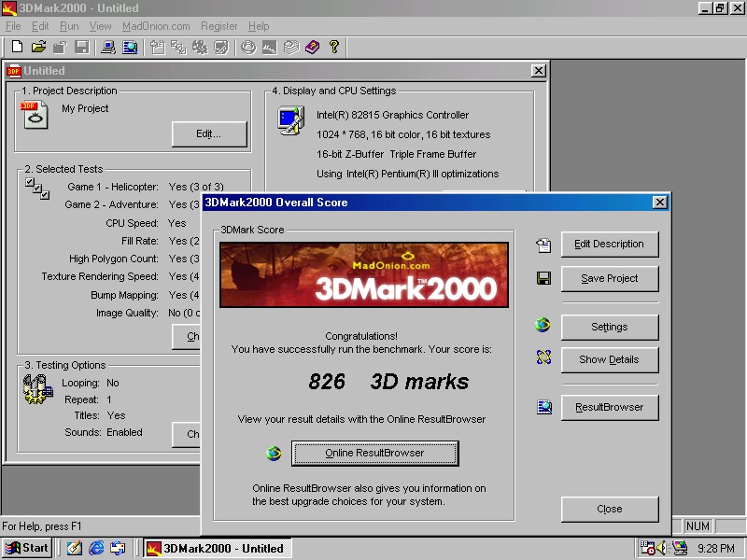Open the Run menu
Screen dimensions: 747x560
[69, 26]
